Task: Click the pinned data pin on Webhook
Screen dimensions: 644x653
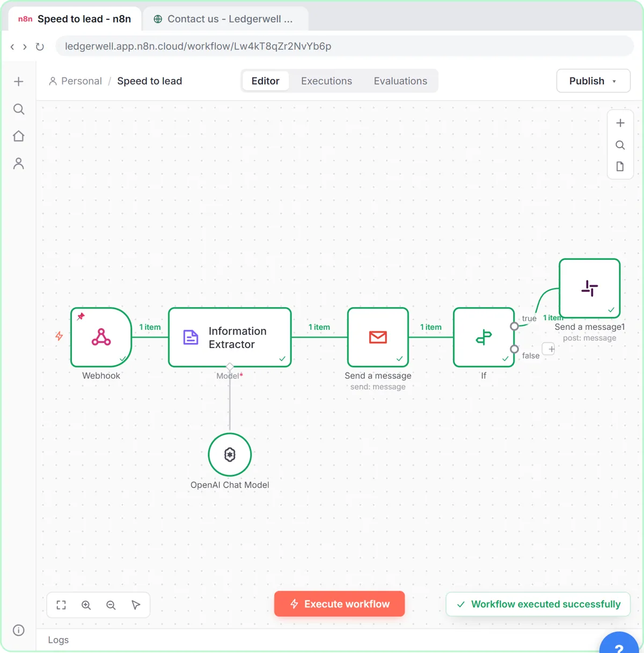Action: tap(81, 316)
